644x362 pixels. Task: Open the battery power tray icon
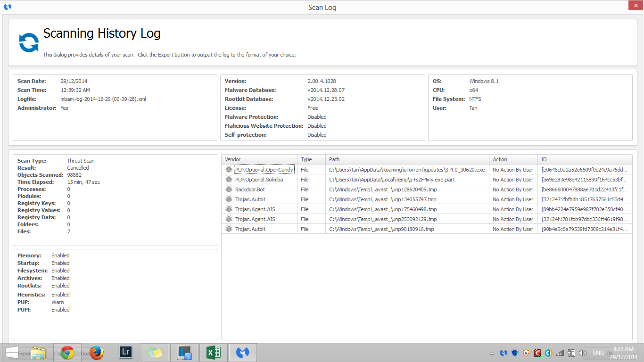pos(571,353)
